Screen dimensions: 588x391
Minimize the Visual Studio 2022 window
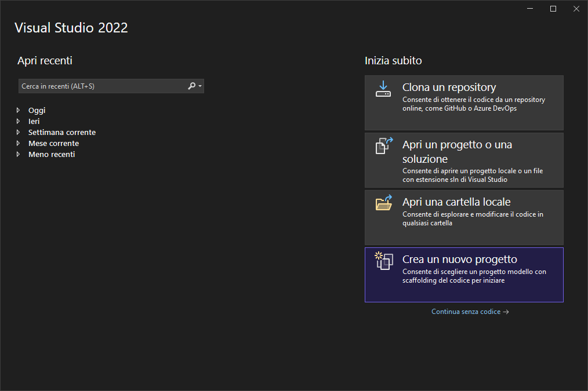530,9
